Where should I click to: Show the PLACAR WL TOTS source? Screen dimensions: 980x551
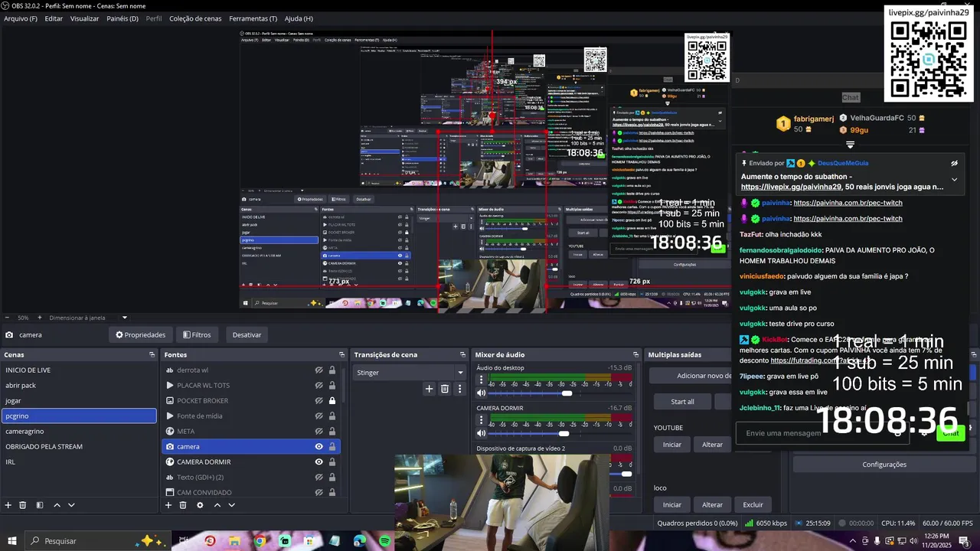point(318,385)
